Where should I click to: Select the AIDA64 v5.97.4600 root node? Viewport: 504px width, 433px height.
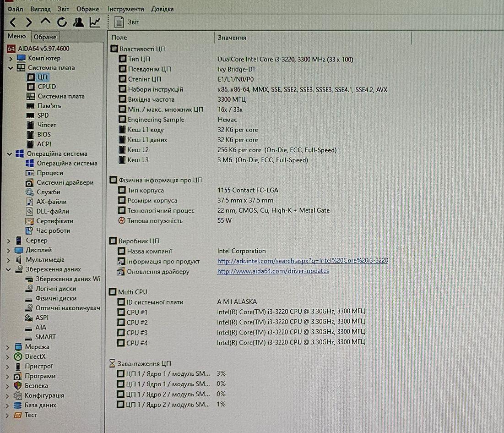click(x=38, y=49)
